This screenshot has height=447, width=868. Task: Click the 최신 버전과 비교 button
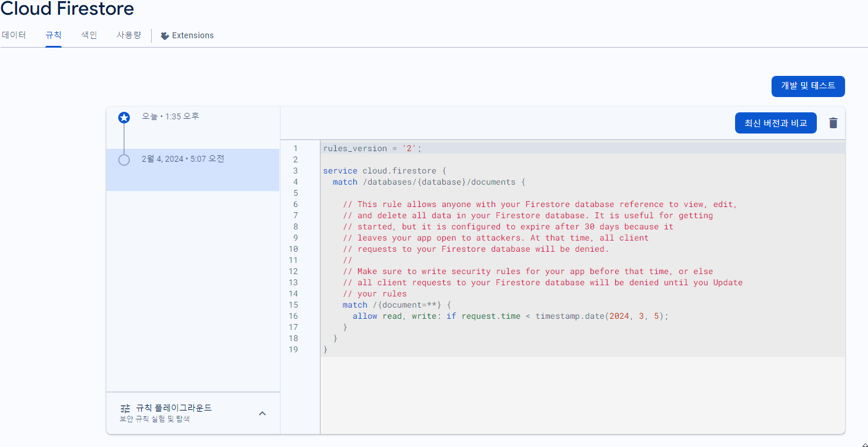pyautogui.click(x=776, y=123)
